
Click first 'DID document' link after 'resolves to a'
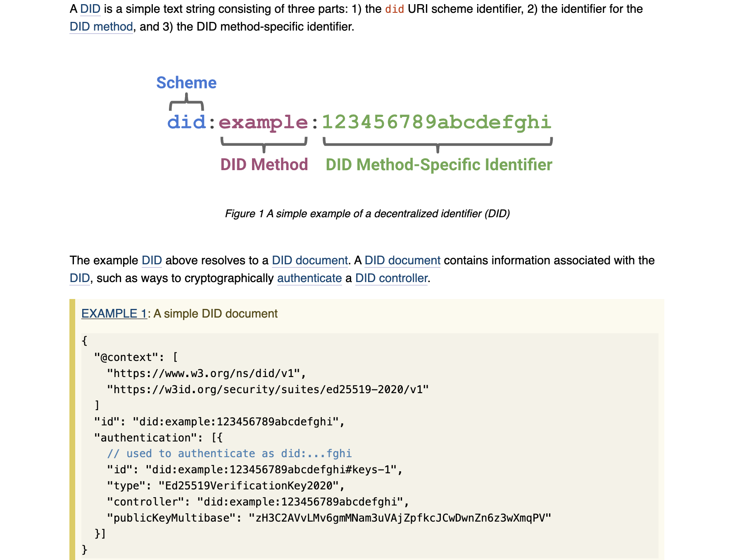pos(310,261)
